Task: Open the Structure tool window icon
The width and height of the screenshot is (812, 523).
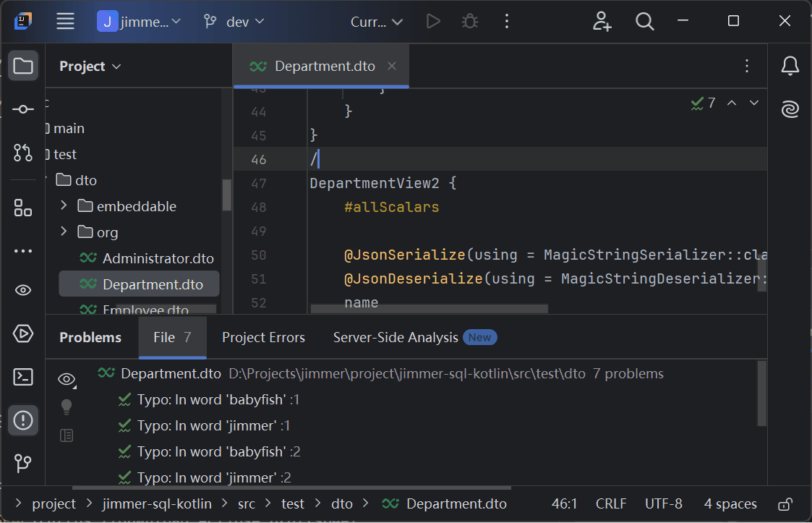Action: pos(23,208)
